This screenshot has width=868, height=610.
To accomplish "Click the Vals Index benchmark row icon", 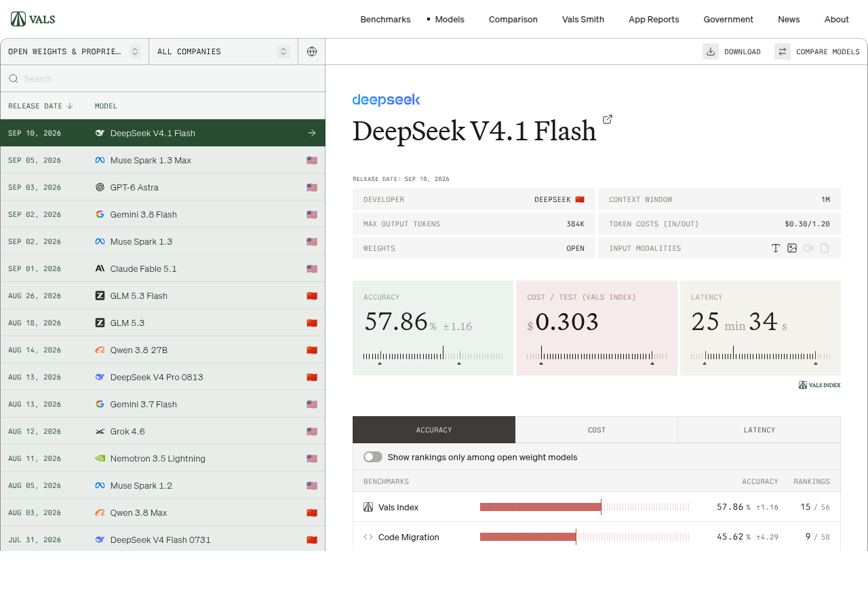I will coord(368,507).
